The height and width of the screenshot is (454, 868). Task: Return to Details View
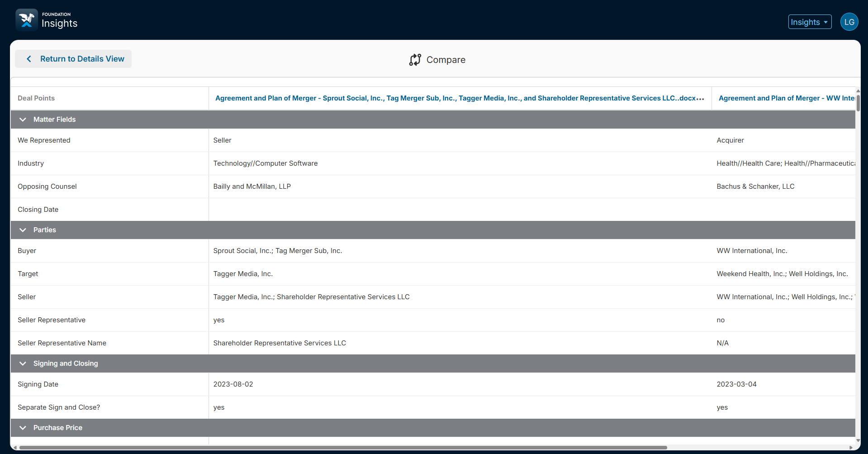tap(82, 59)
